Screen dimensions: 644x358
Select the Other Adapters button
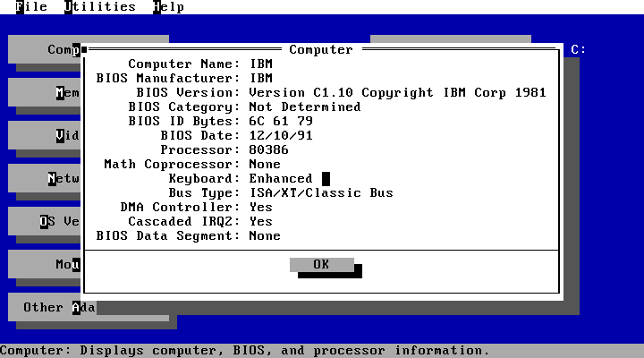pyautogui.click(x=52, y=307)
